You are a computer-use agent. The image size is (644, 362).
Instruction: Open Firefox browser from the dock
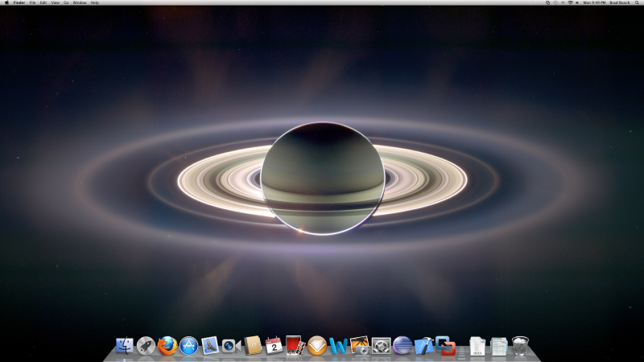tap(167, 346)
